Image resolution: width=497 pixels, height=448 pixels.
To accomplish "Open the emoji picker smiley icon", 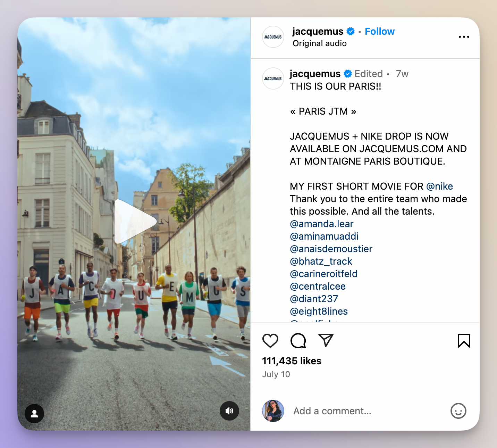I will tap(458, 411).
